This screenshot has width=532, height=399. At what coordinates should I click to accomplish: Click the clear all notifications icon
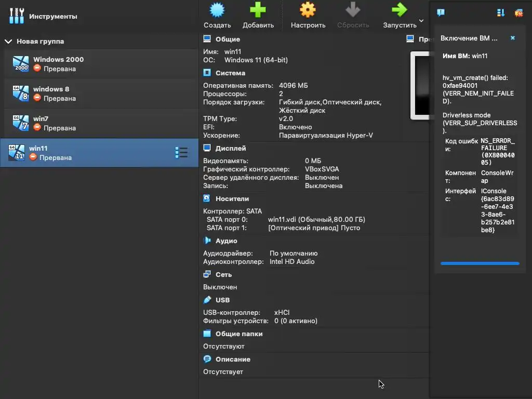click(x=519, y=13)
